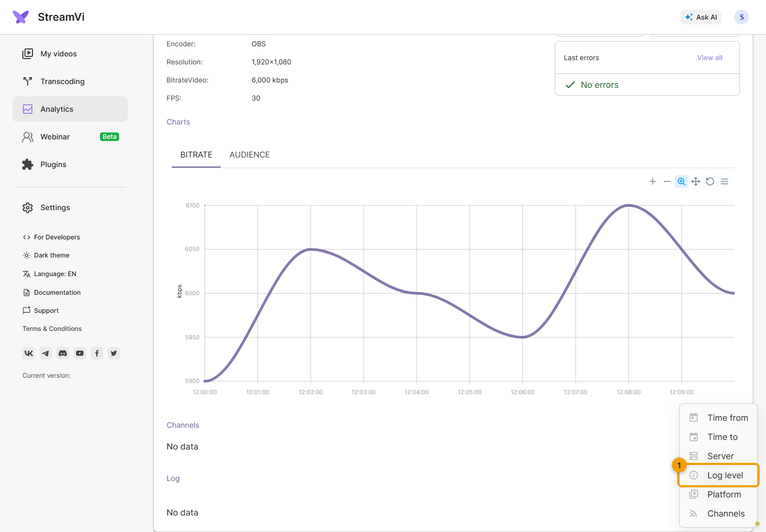Open chart hamburger menu
The height and width of the screenshot is (532, 766).
point(725,181)
